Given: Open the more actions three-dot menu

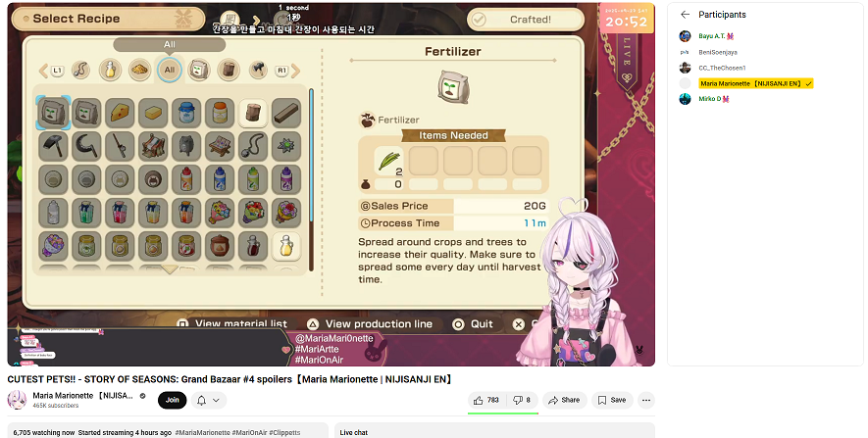Looking at the screenshot, I should point(646,400).
